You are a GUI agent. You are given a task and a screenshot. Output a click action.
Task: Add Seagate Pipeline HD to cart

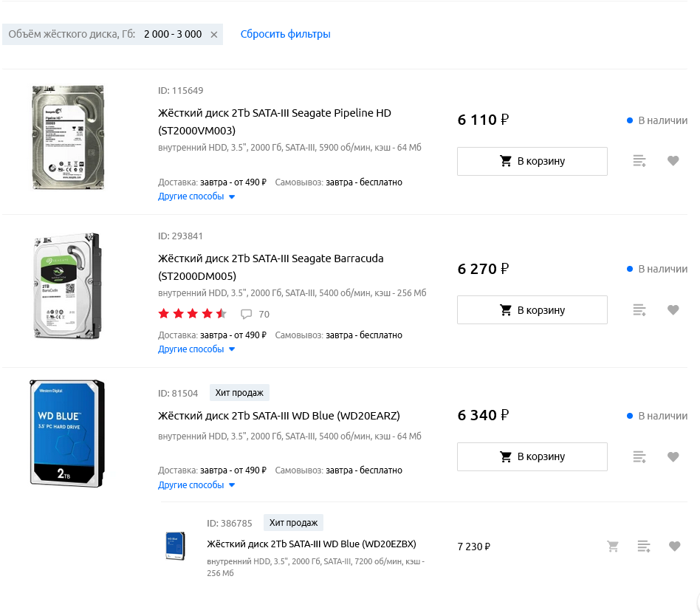pyautogui.click(x=532, y=161)
